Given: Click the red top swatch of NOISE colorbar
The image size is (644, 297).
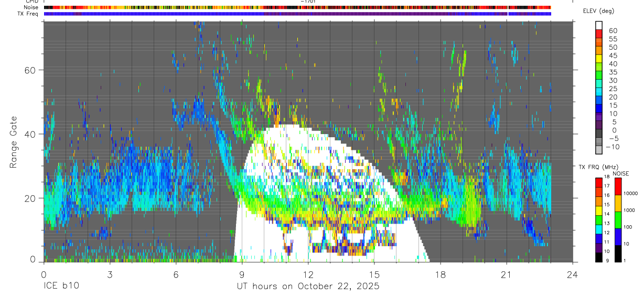Looking at the screenshot, I should (x=618, y=186).
